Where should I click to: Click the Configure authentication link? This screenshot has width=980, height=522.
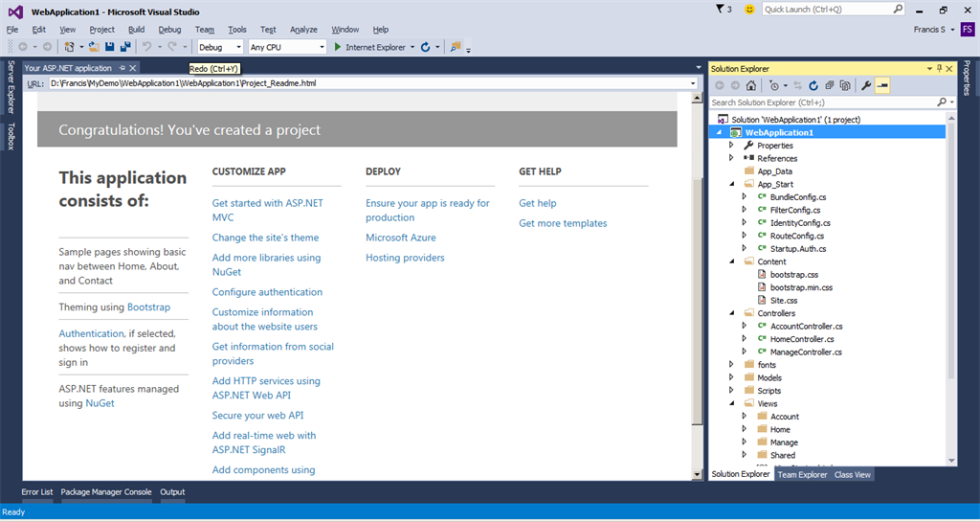point(268,292)
